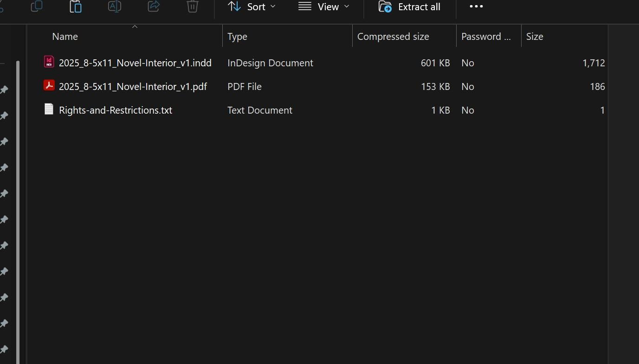This screenshot has height=364, width=639.
Task: Open 2025_8-5x11_Novel-Interior_v1.pdf
Action: [133, 86]
